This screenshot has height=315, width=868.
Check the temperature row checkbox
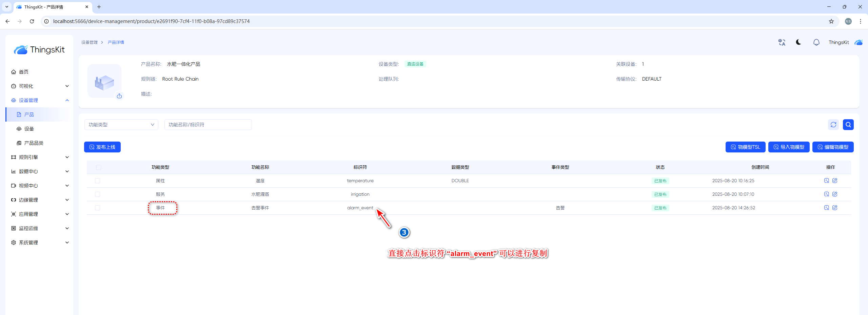(x=98, y=181)
